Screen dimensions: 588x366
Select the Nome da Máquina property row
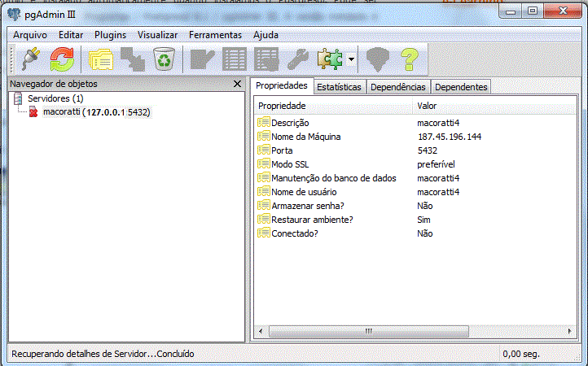415,137
